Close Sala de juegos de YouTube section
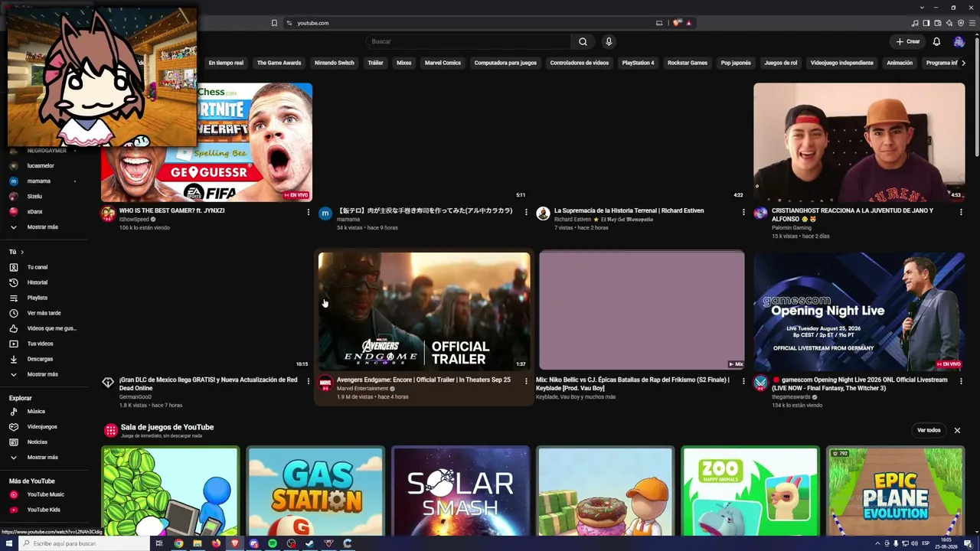Image resolution: width=980 pixels, height=551 pixels. pyautogui.click(x=957, y=430)
